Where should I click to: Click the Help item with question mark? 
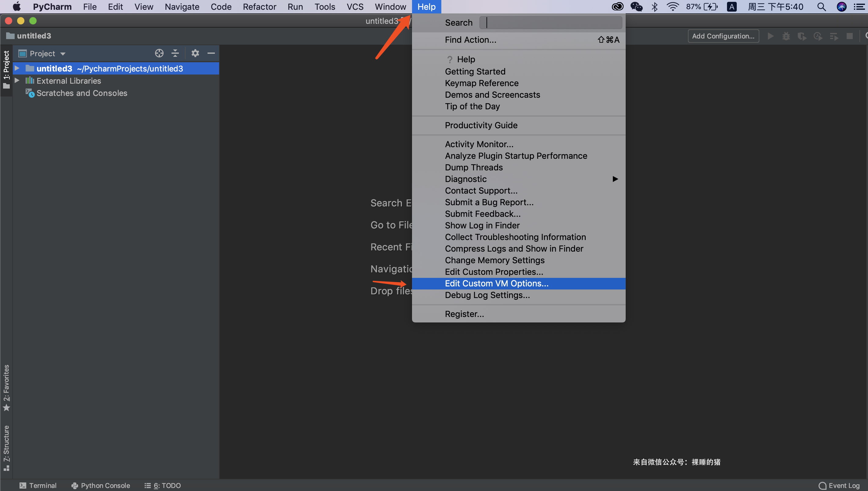pyautogui.click(x=519, y=59)
